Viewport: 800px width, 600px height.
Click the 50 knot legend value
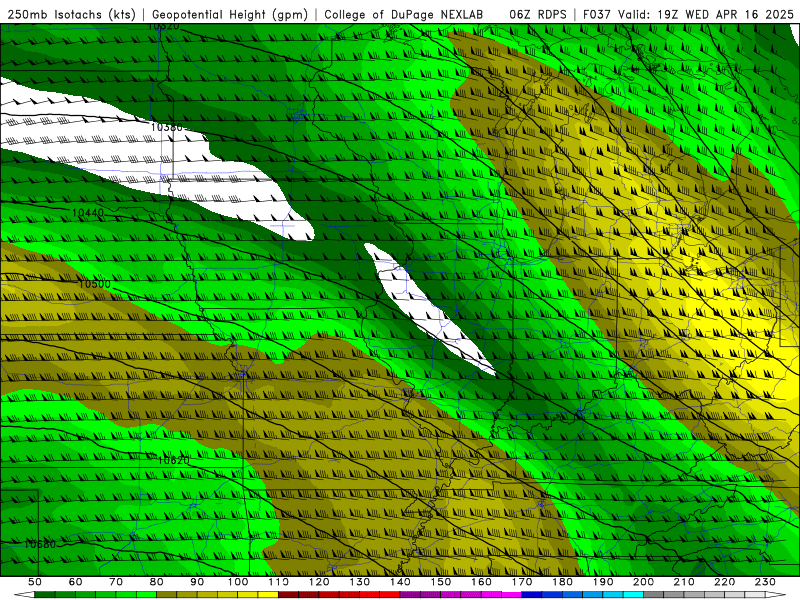pos(35,582)
